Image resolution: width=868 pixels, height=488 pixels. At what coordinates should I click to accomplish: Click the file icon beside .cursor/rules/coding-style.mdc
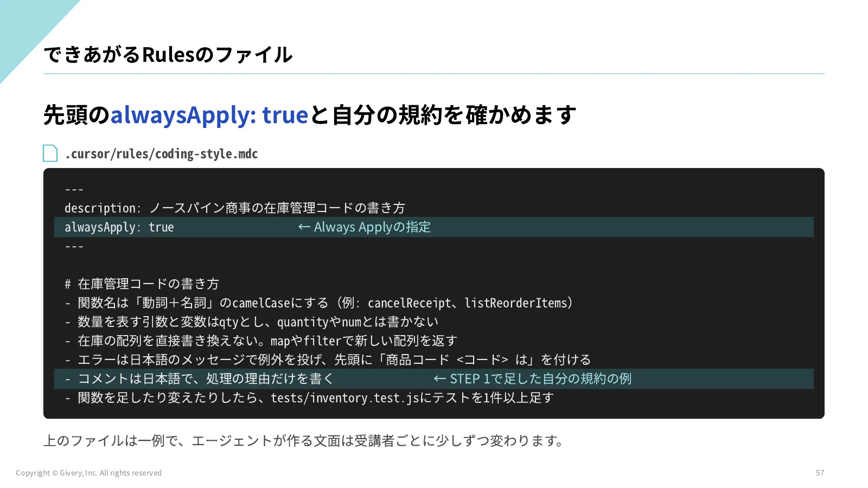(50, 153)
